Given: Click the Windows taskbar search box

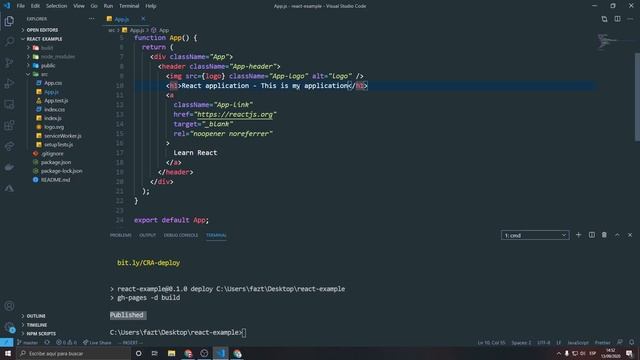Looking at the screenshot, I should coord(73,353).
